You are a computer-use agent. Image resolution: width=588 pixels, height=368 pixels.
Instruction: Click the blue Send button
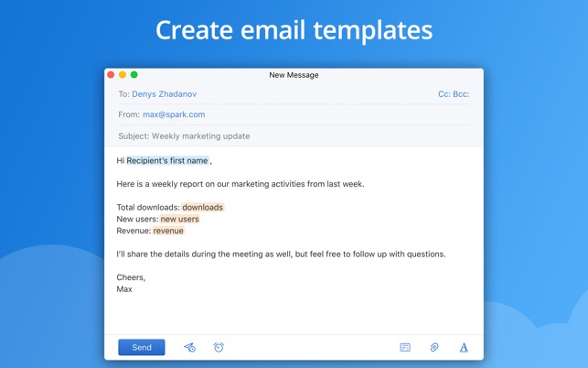tap(142, 347)
